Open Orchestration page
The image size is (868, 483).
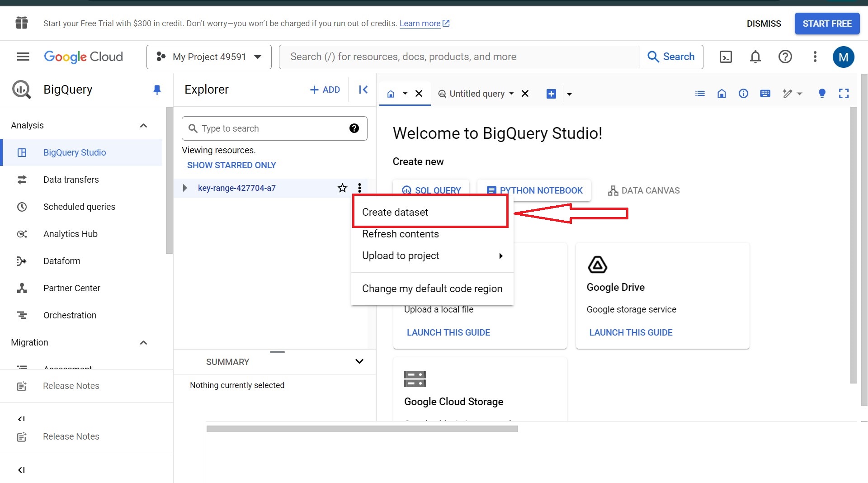point(81,315)
